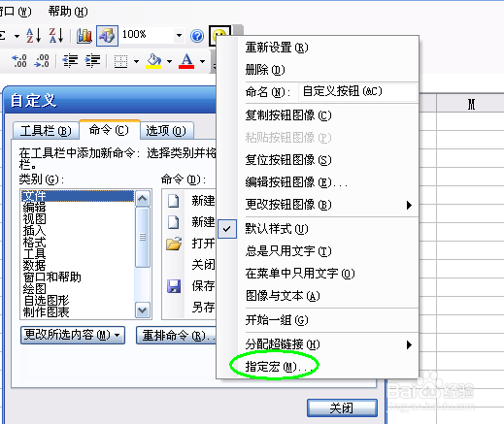Viewport: 504px width, 424px height.
Task: Expand AutoSum dropdown arrow
Action: coord(17,36)
